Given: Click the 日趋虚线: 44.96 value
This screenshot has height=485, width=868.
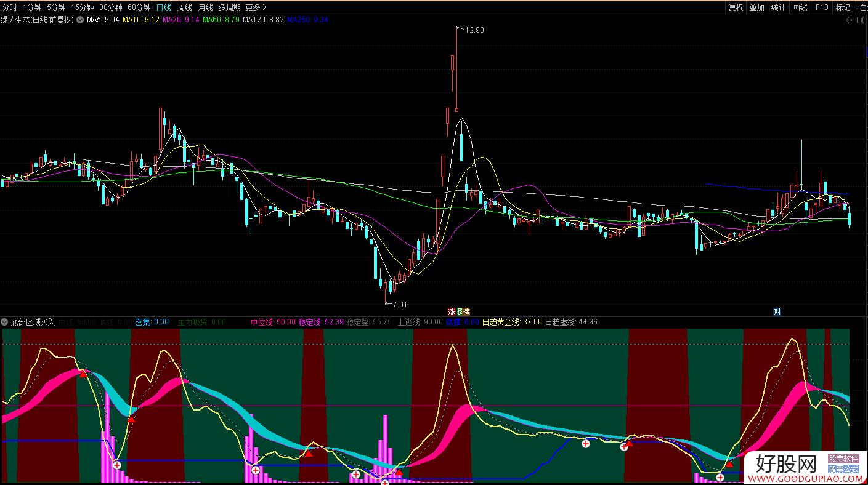Looking at the screenshot, I should click(x=571, y=322).
